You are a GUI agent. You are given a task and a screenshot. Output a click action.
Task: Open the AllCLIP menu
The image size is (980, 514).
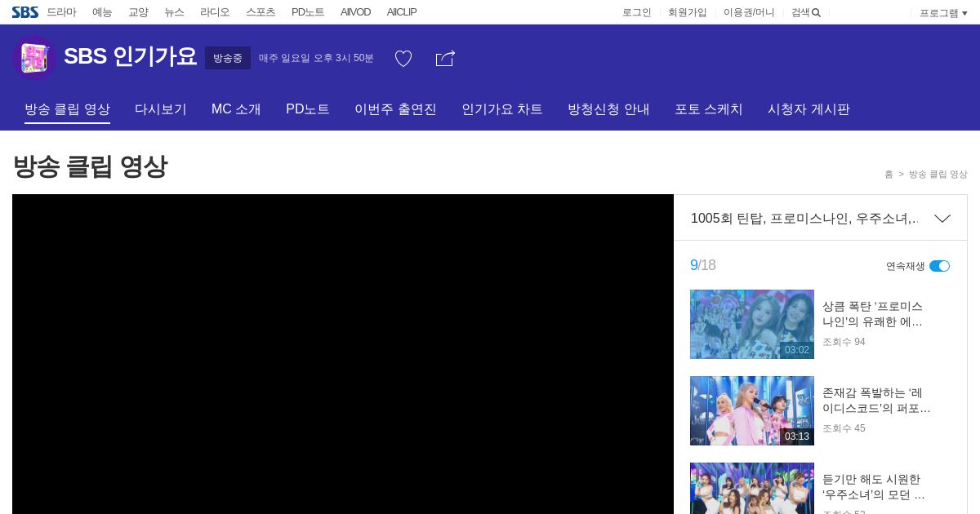tap(402, 12)
